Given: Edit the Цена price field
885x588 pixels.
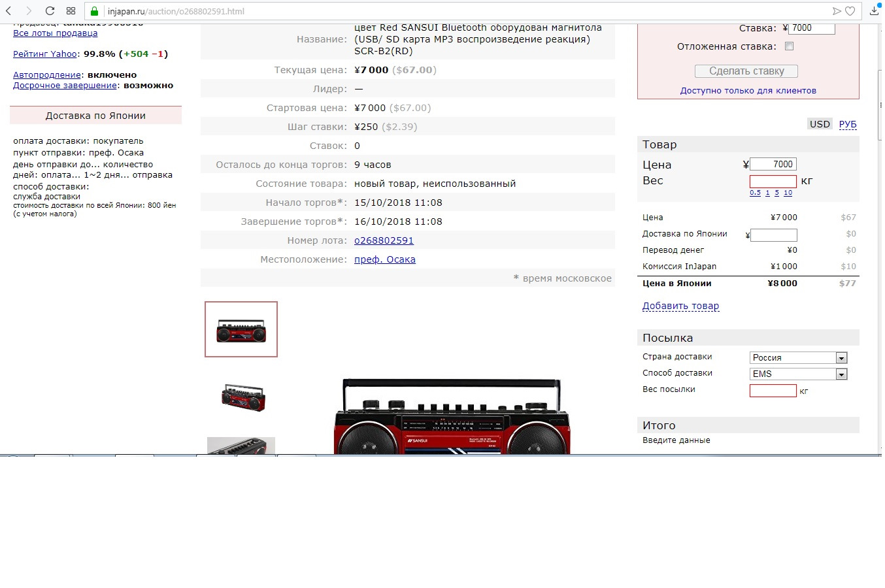Looking at the screenshot, I should pyautogui.click(x=773, y=165).
